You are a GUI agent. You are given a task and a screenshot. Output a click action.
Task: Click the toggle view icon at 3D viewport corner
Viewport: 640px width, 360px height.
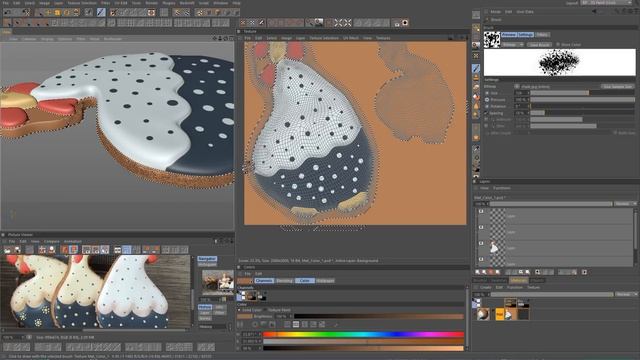pos(231,38)
